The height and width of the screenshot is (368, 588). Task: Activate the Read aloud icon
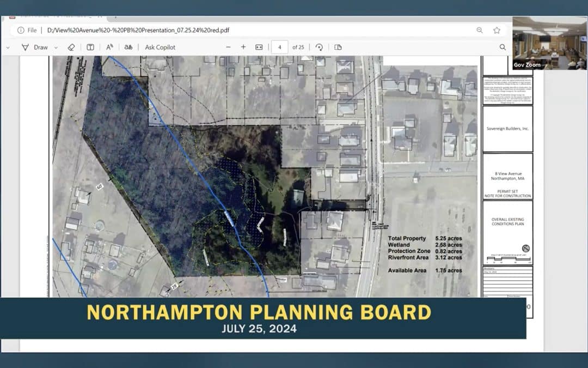109,47
